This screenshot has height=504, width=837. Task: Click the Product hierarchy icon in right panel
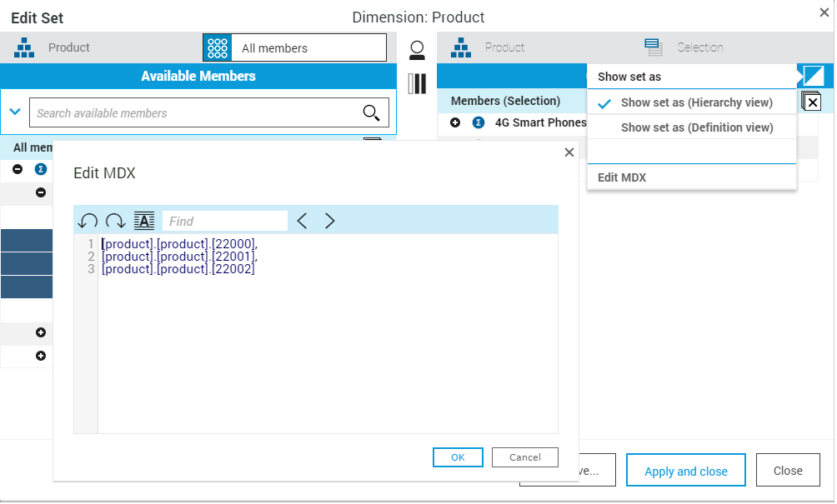pyautogui.click(x=461, y=48)
